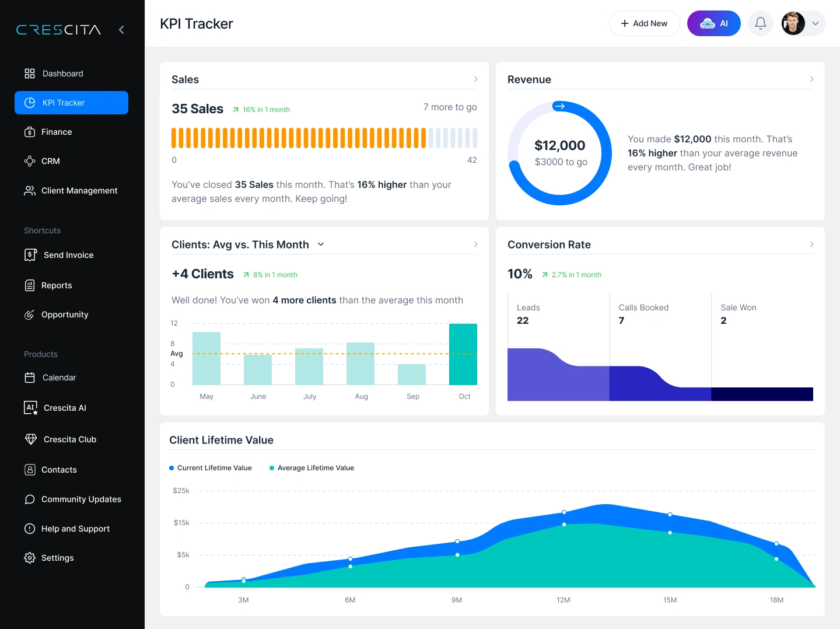
Task: Click the Crescita Club icon
Action: [30, 439]
